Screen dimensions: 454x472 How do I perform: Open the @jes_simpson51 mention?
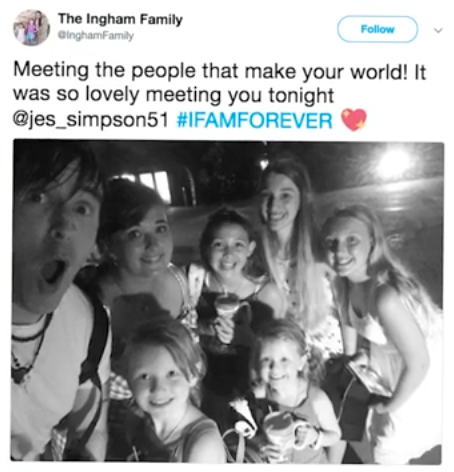[91, 120]
